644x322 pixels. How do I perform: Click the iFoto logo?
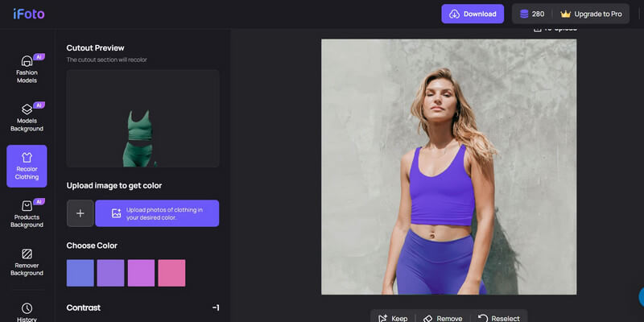(x=29, y=14)
